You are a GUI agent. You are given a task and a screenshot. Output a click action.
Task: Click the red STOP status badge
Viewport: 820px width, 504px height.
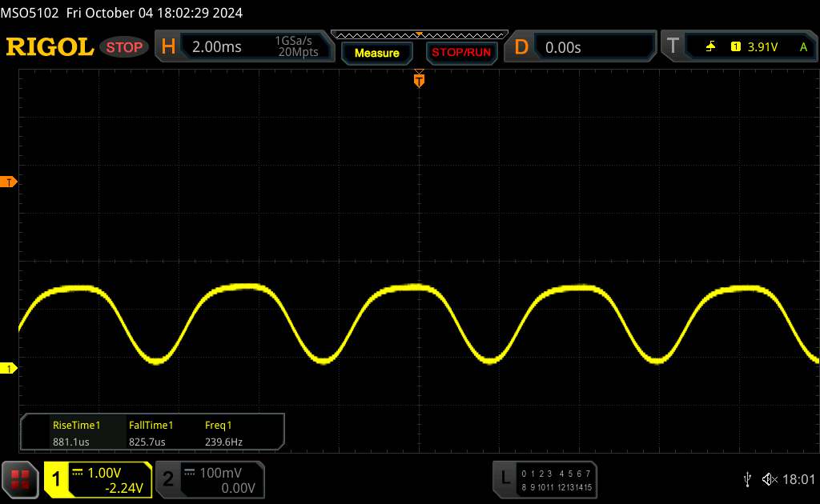point(125,47)
